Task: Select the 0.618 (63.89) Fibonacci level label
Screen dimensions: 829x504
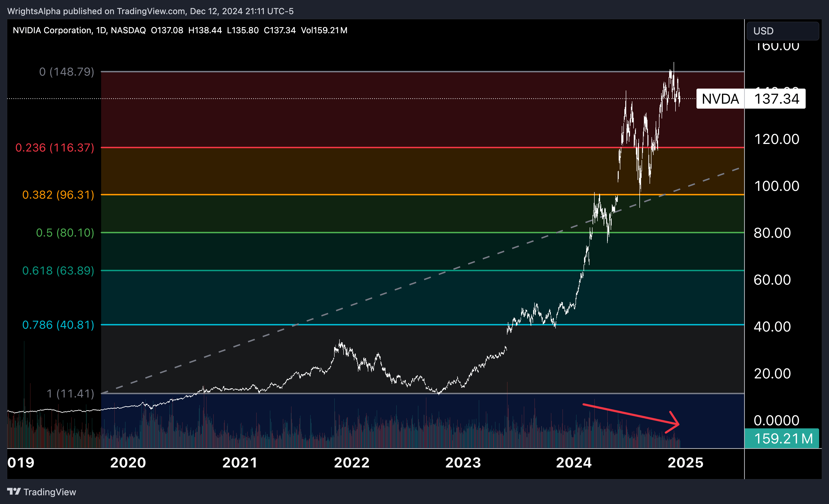Action: [x=58, y=271]
